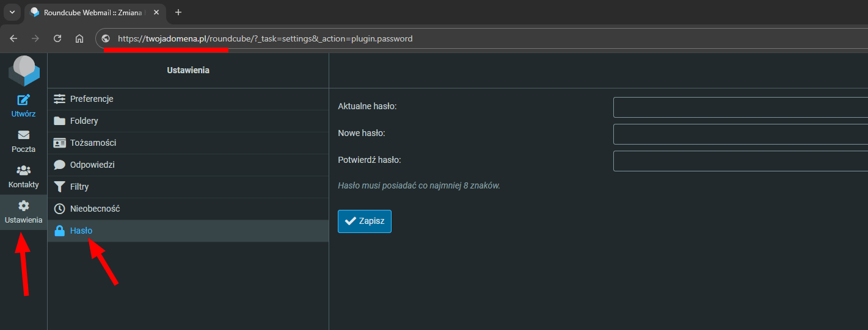Click the Roundcube logo
This screenshot has height=330, width=868.
[x=23, y=70]
